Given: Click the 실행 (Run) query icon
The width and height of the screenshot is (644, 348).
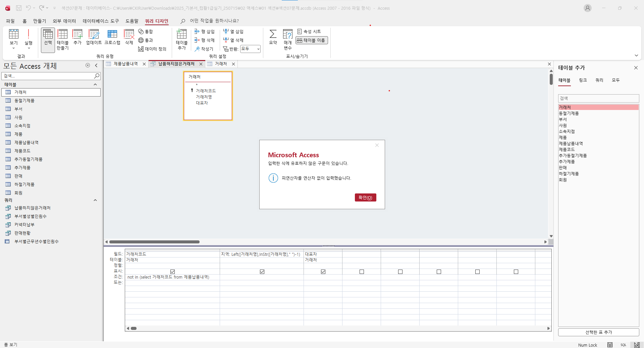Looking at the screenshot, I should pos(29,36).
